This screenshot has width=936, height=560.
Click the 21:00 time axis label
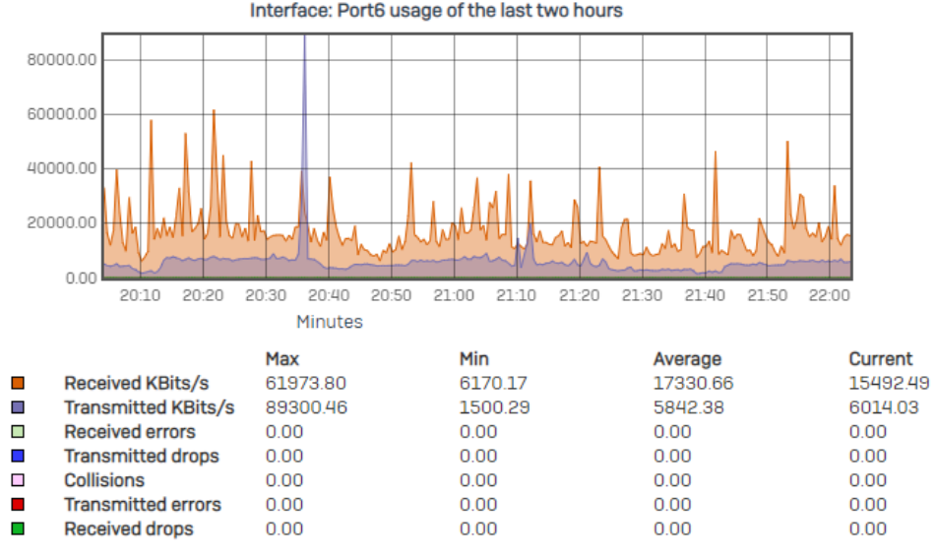pos(454,295)
